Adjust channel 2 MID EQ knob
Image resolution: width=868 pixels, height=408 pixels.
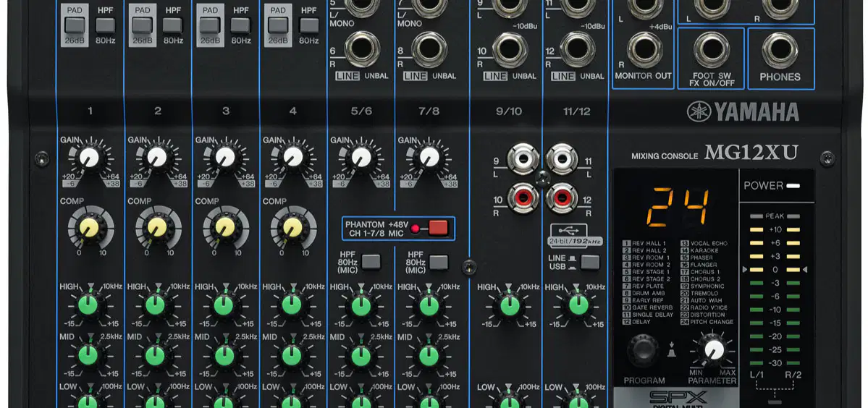(156, 355)
